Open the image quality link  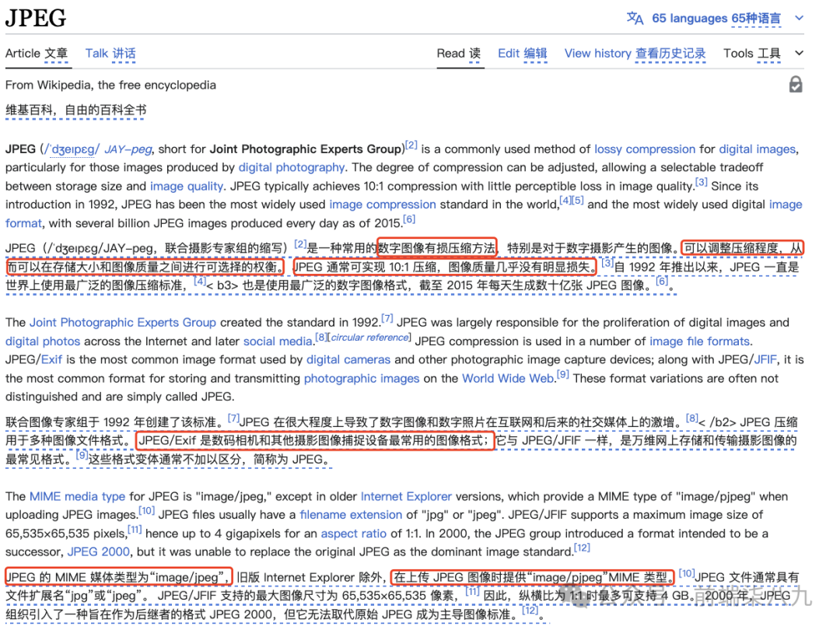[x=187, y=186]
